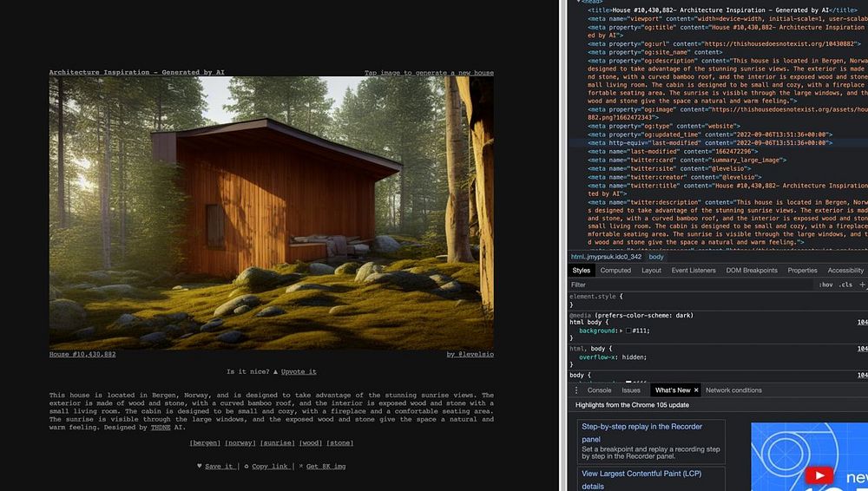The image size is (868, 491).
Task: Click the Upvote it link
Action: [299, 371]
